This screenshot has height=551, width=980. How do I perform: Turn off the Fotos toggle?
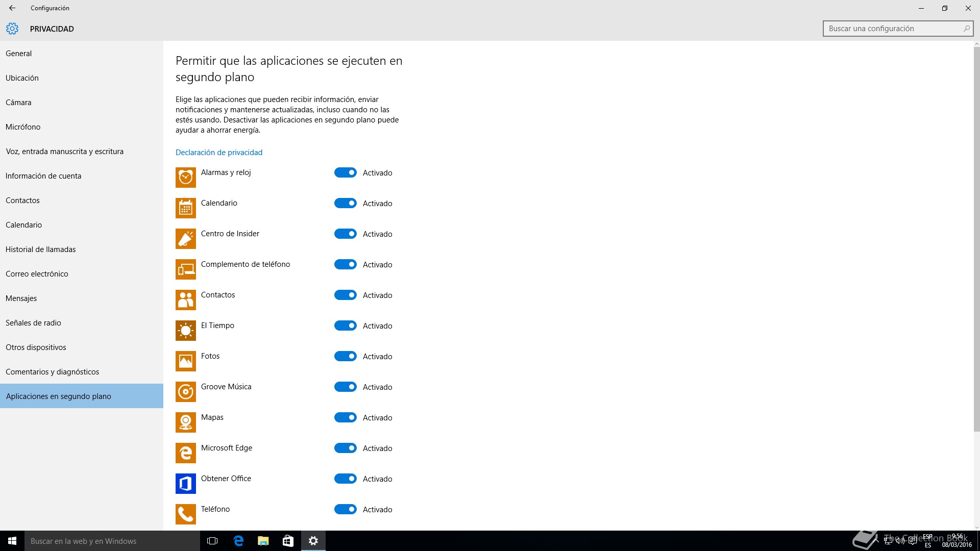(346, 356)
